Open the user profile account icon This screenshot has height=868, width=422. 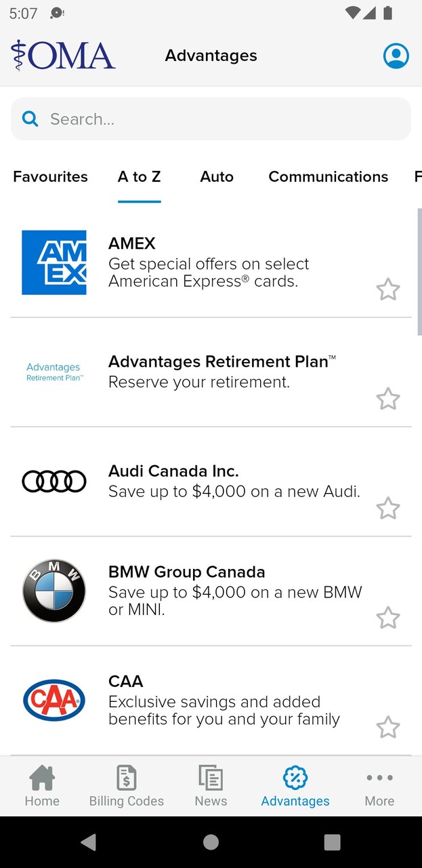click(396, 56)
